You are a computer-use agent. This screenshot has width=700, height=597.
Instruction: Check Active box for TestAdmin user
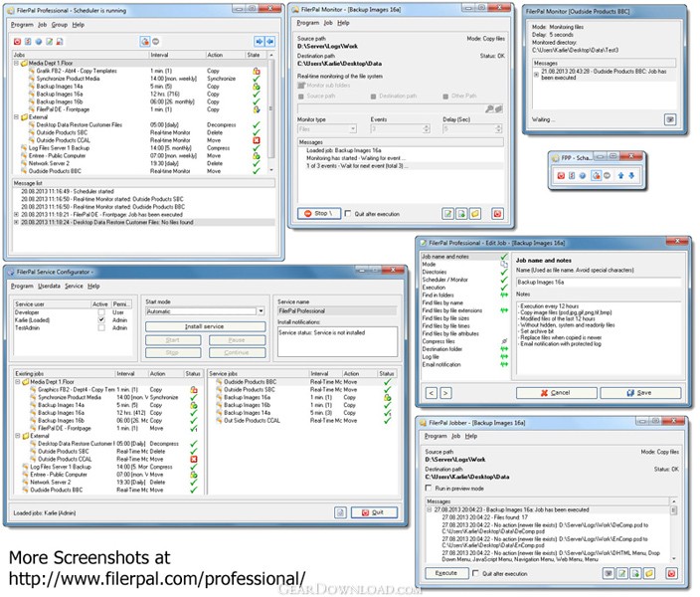click(x=101, y=327)
